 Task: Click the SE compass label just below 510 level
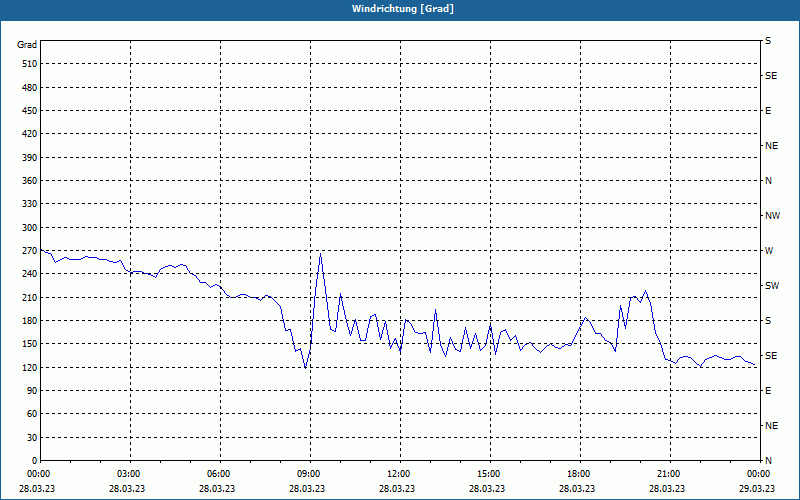click(x=771, y=76)
